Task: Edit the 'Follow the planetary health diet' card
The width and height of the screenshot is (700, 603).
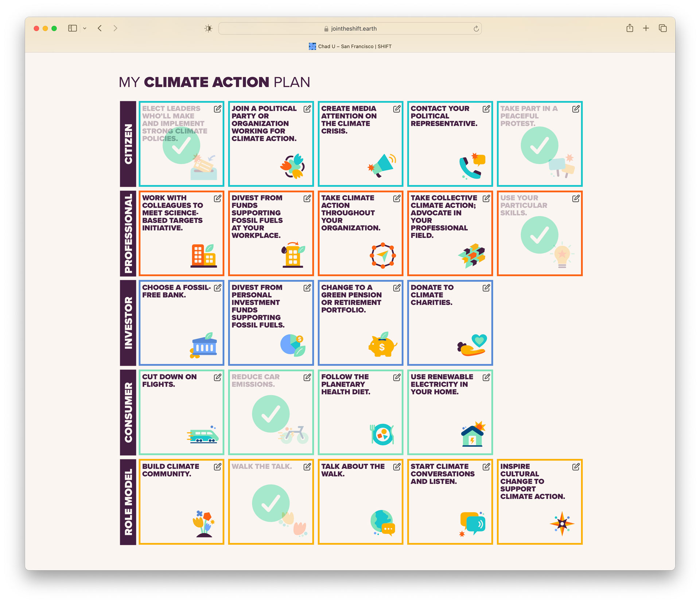Action: [397, 377]
